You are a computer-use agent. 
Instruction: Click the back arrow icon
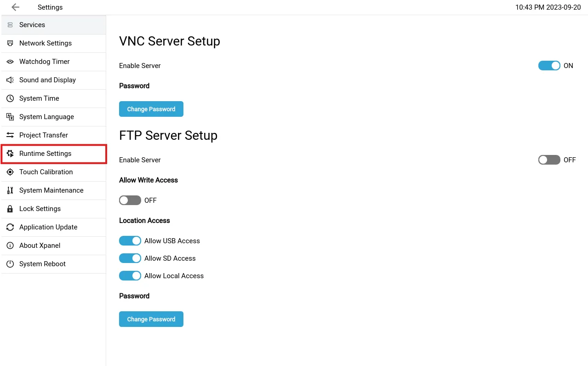click(16, 7)
